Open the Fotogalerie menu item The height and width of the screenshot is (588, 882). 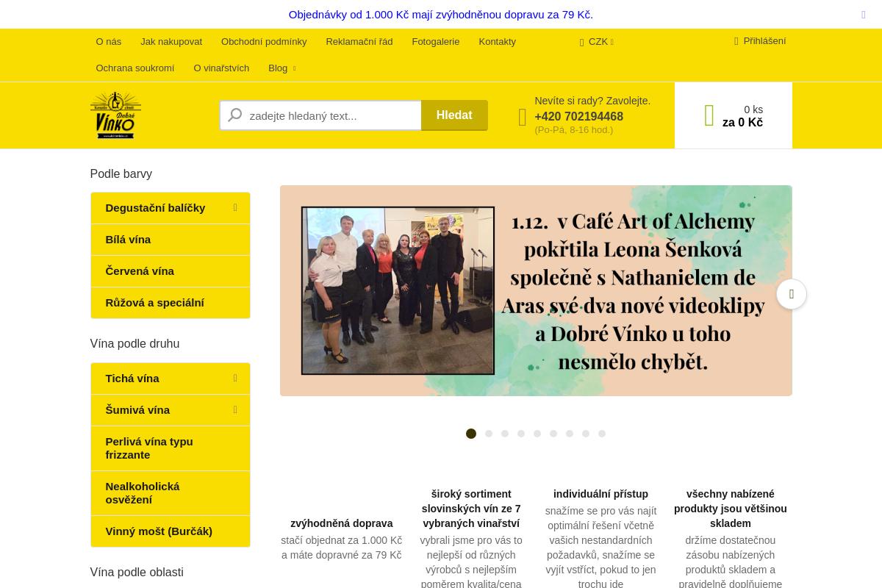pyautogui.click(x=436, y=42)
